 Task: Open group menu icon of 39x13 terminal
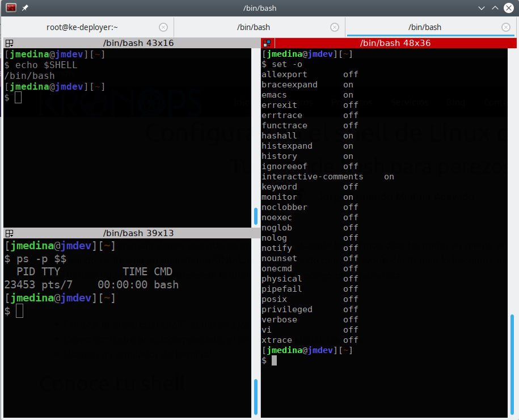(9, 233)
